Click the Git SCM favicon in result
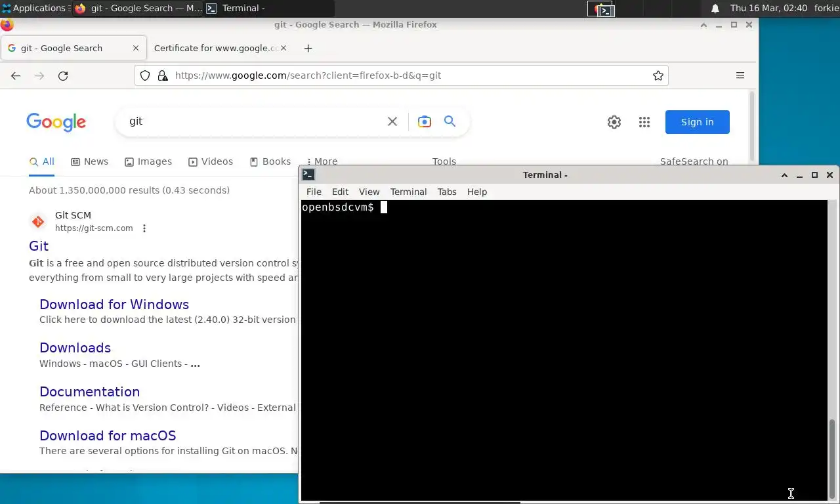840x504 pixels. click(x=38, y=222)
